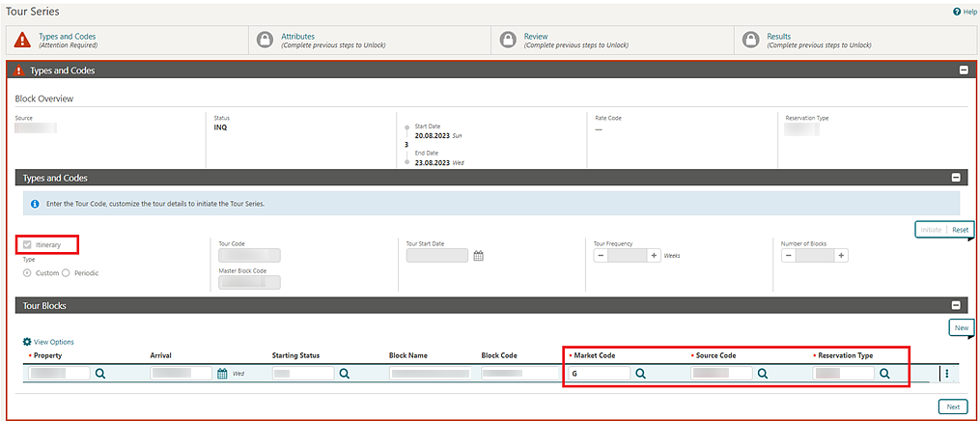The image size is (980, 421).
Task: Click the Block Name column header
Action: [x=410, y=355]
